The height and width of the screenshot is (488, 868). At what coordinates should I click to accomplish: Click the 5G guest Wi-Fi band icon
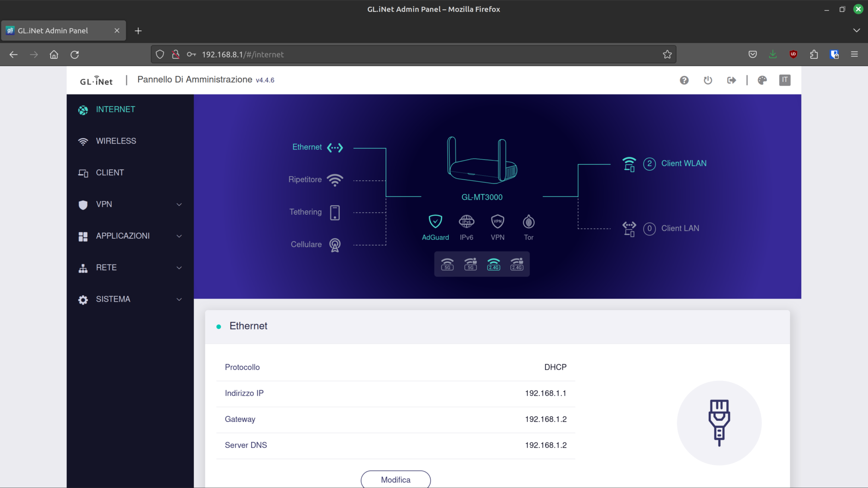pyautogui.click(x=470, y=264)
